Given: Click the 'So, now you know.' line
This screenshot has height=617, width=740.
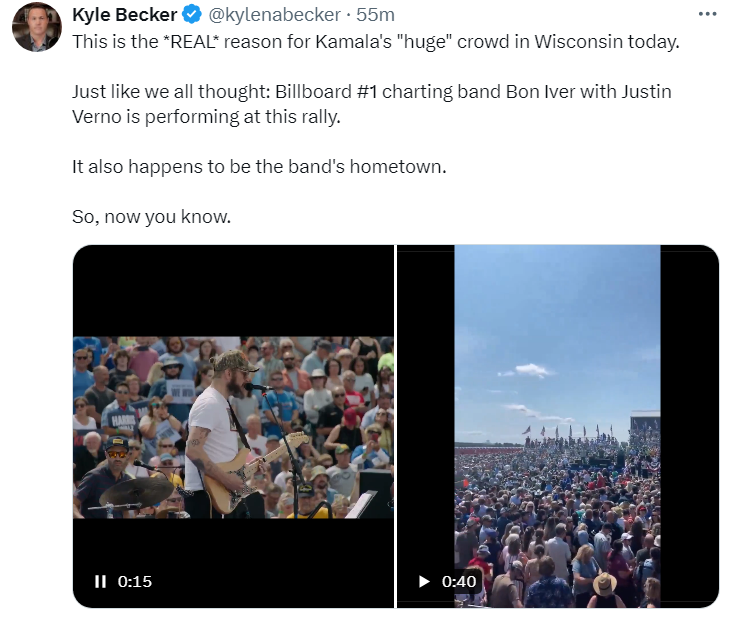Looking at the screenshot, I should point(151,217).
